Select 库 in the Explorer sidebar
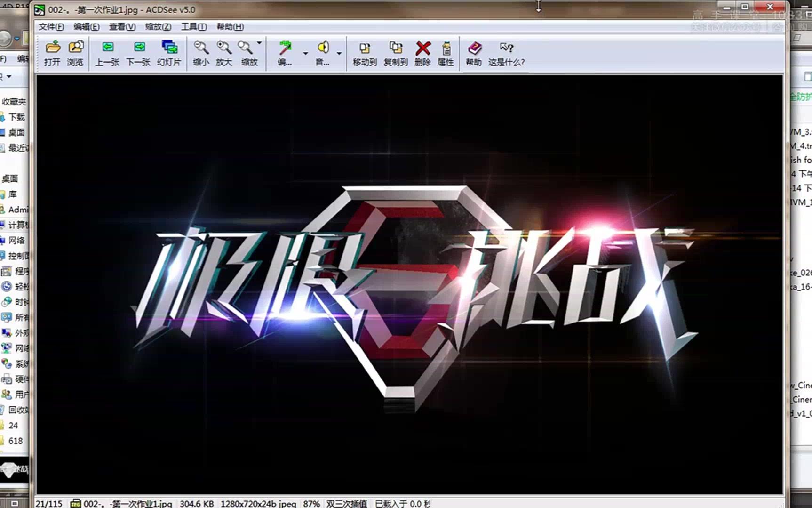This screenshot has width=812, height=508. click(13, 194)
